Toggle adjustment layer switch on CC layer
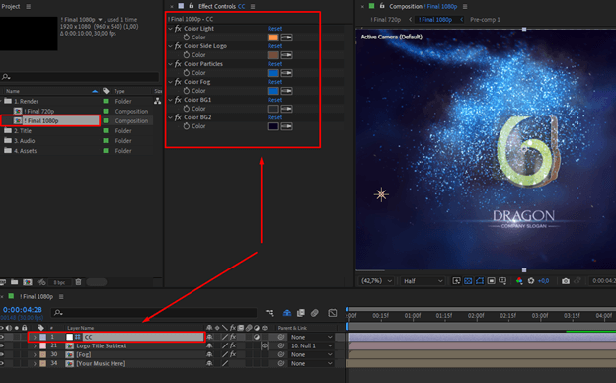 click(257, 337)
